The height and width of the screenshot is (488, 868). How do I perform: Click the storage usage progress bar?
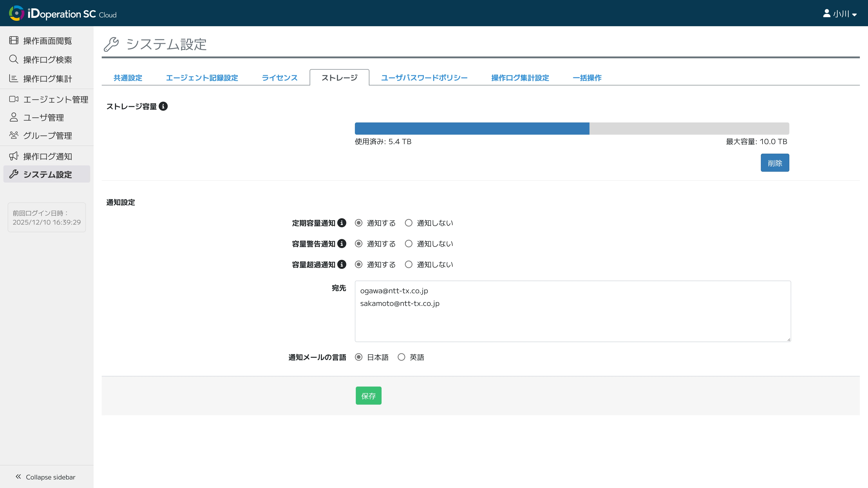[x=571, y=129]
